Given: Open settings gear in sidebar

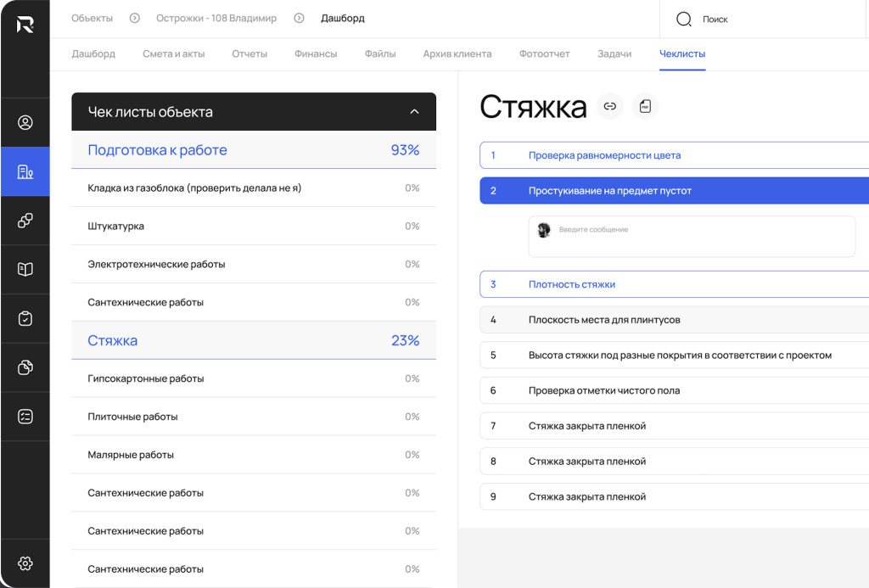Looking at the screenshot, I should tap(25, 563).
